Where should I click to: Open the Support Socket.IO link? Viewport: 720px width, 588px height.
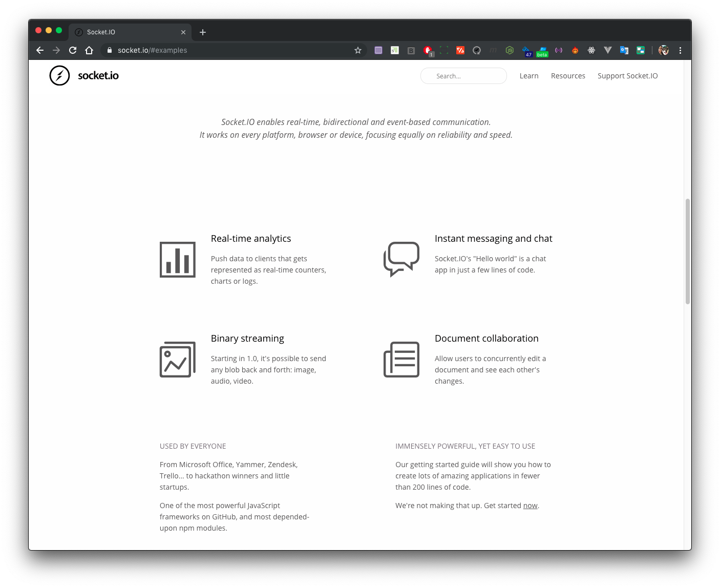[627, 76]
